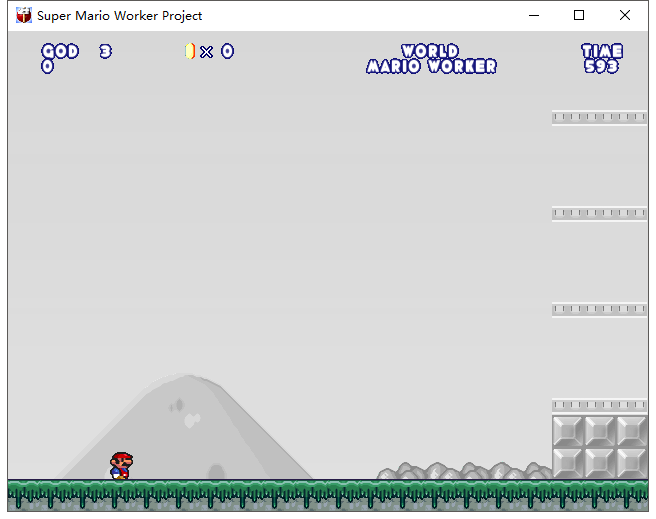Viewport: 656px width, 519px height.
Task: Click the Mario character sprite
Action: pyautogui.click(x=121, y=465)
